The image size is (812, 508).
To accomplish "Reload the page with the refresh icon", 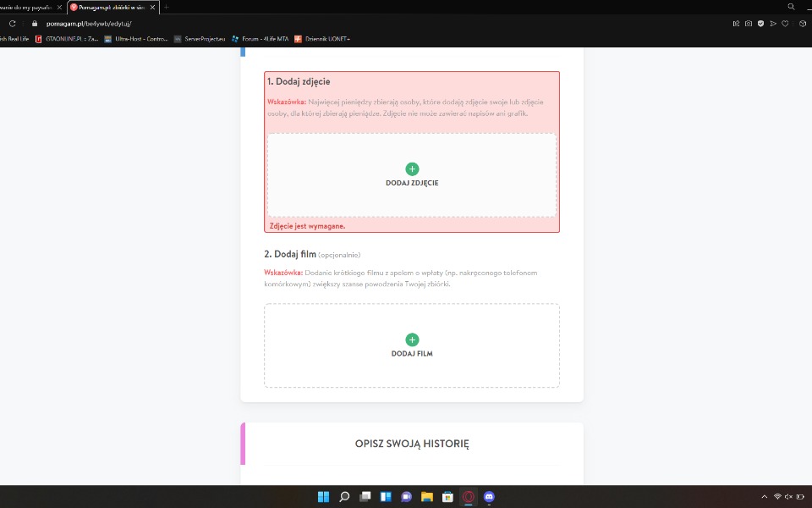I will [13, 24].
